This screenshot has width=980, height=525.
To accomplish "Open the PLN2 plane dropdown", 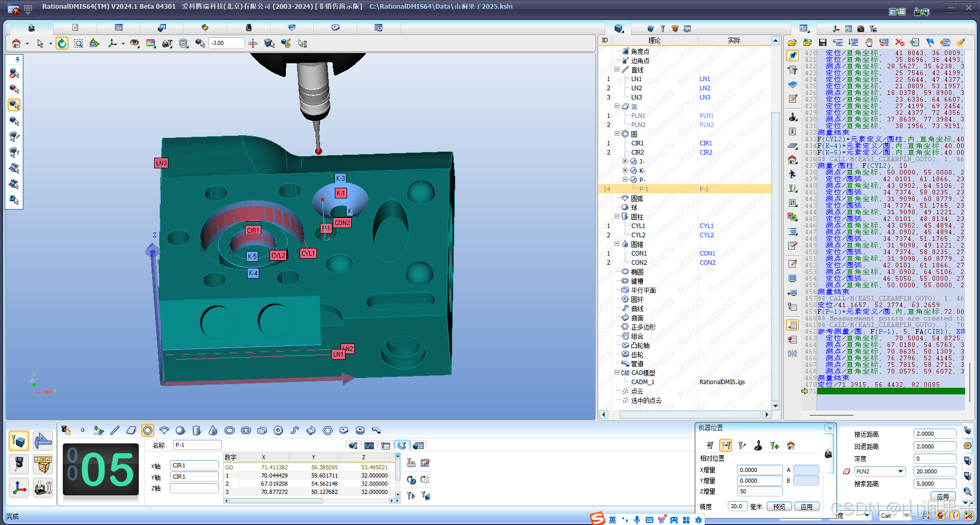I will pos(900,471).
